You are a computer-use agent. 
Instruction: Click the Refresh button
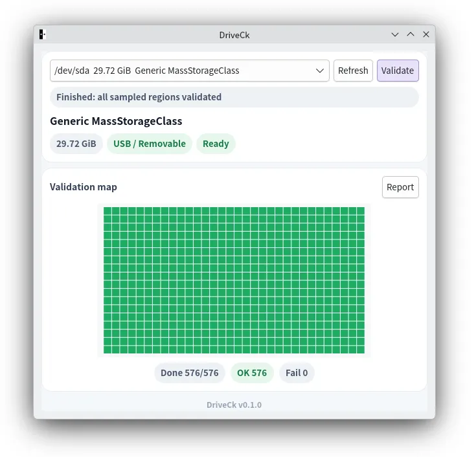point(353,71)
